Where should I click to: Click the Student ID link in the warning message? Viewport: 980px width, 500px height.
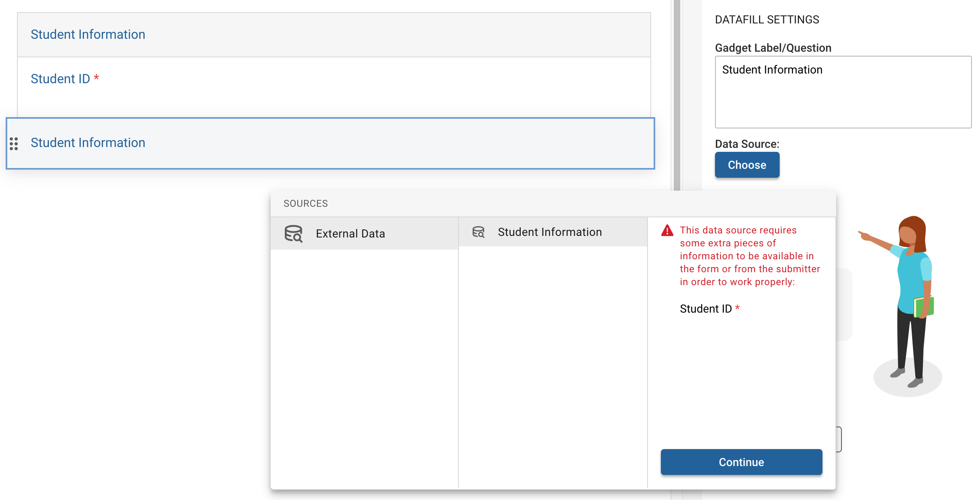(x=707, y=309)
